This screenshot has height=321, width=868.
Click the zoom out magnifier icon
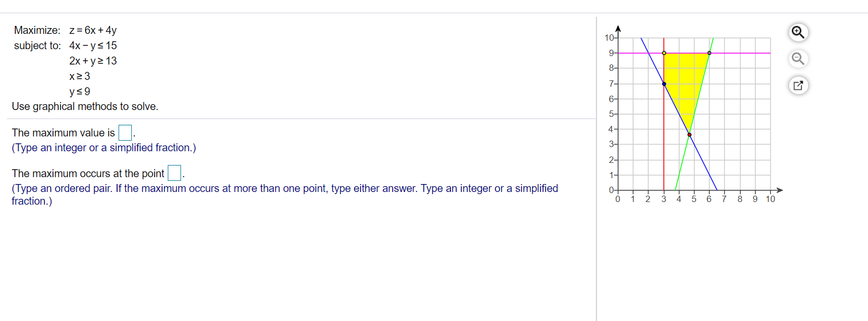click(x=798, y=59)
